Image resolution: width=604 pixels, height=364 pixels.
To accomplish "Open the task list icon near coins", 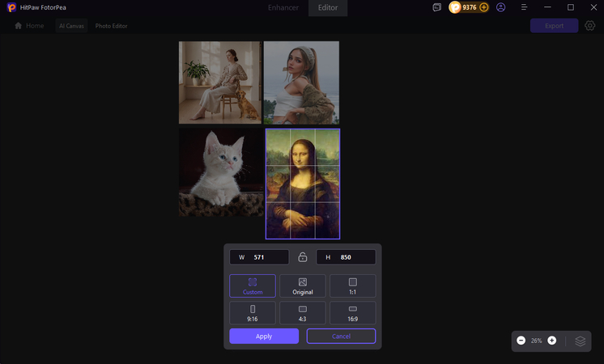I will click(x=437, y=7).
